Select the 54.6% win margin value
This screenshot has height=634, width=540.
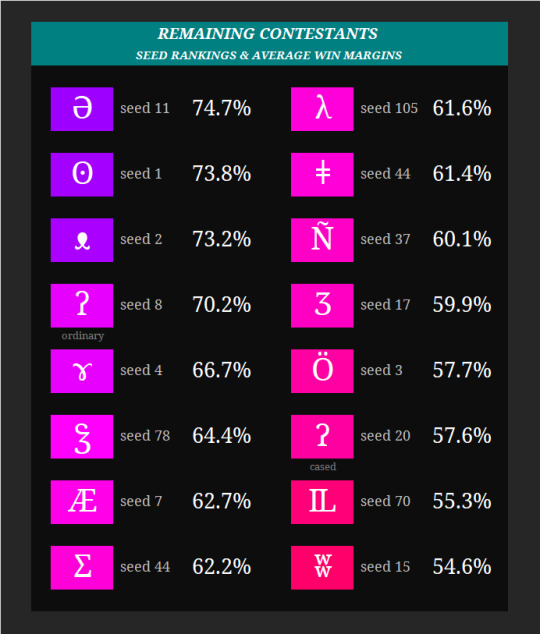[x=462, y=567]
